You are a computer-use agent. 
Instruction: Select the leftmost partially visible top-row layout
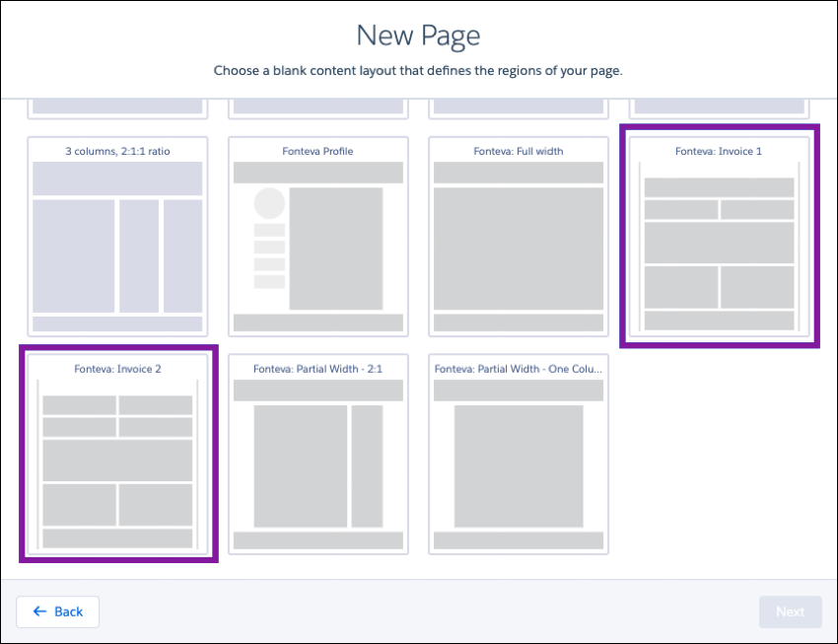click(117, 104)
